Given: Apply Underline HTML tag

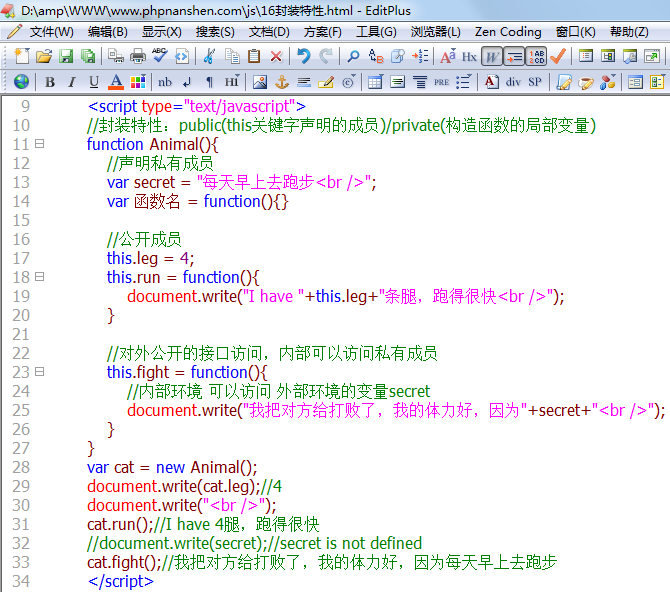Looking at the screenshot, I should pyautogui.click(x=94, y=81).
